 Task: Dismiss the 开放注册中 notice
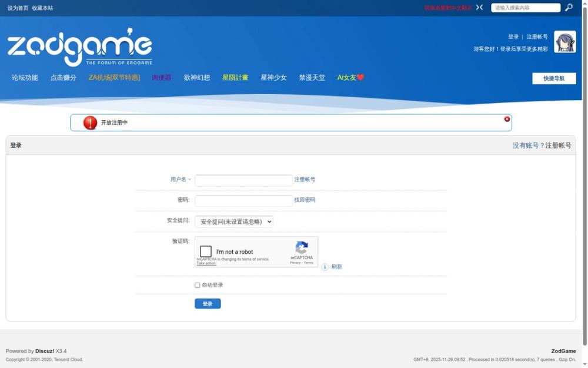[507, 118]
